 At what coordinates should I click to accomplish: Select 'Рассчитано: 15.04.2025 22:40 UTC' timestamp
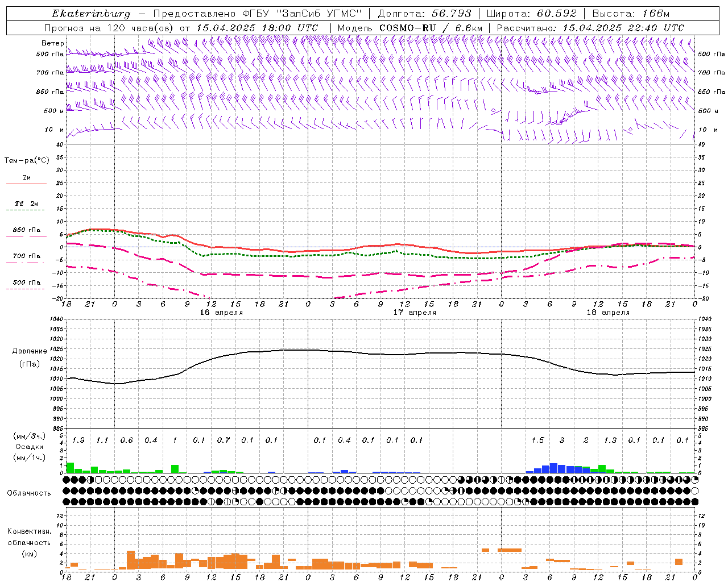tap(590, 28)
